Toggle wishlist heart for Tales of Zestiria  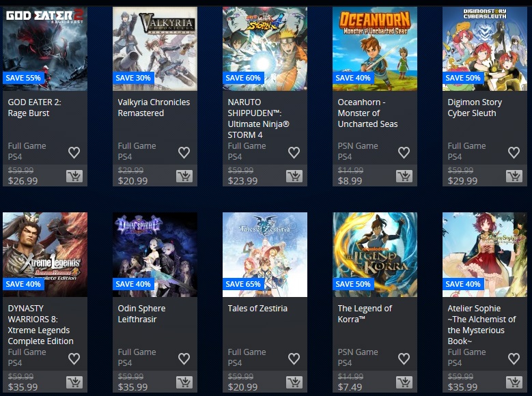[294, 358]
